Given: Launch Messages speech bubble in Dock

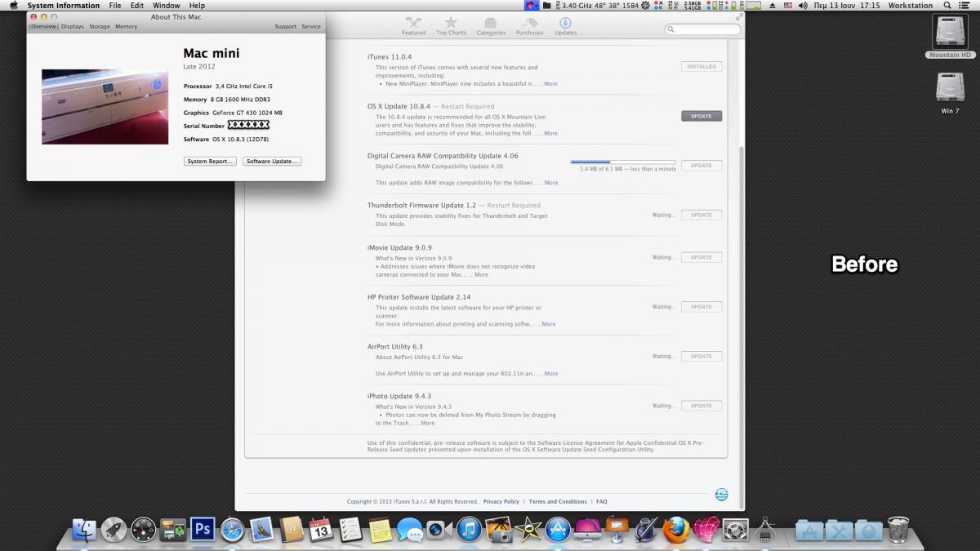Looking at the screenshot, I should [x=409, y=530].
